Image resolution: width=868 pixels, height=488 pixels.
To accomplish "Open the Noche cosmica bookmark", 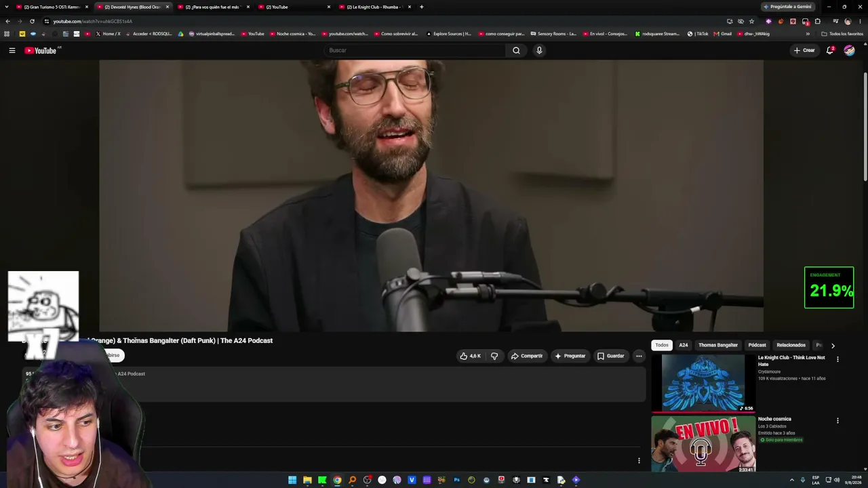I will [x=292, y=33].
